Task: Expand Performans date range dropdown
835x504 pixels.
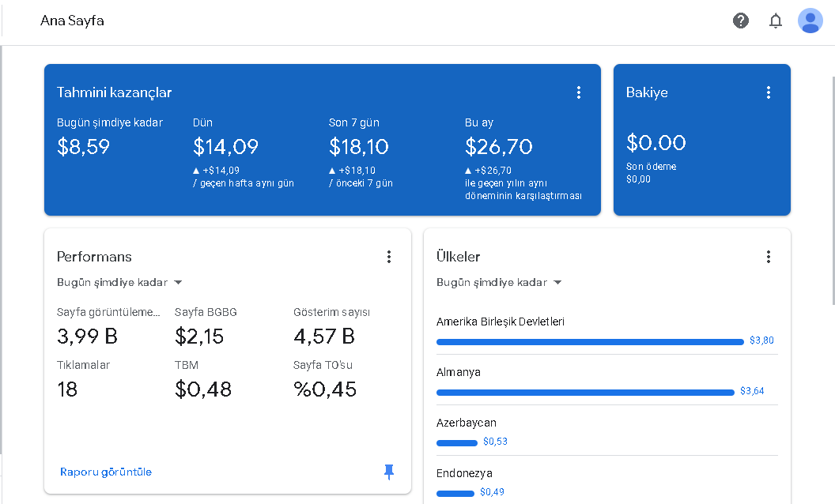Action: coord(119,283)
